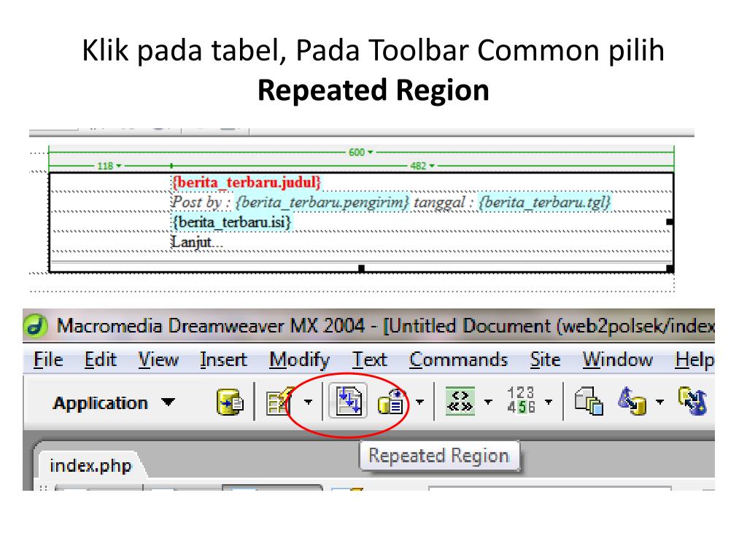The image size is (747, 560).
Task: Click the {berita_terbaru.pengirim} placeholder
Action: [x=322, y=203]
